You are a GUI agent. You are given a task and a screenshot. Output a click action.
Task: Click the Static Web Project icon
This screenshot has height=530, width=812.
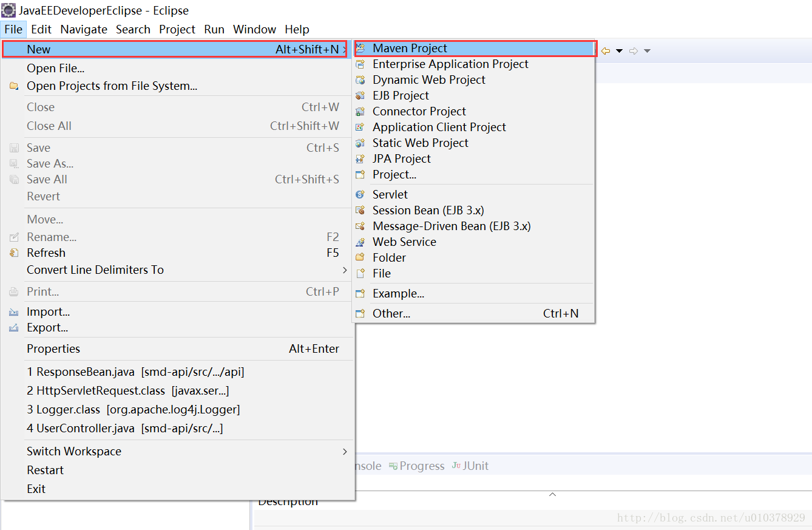[x=360, y=143]
